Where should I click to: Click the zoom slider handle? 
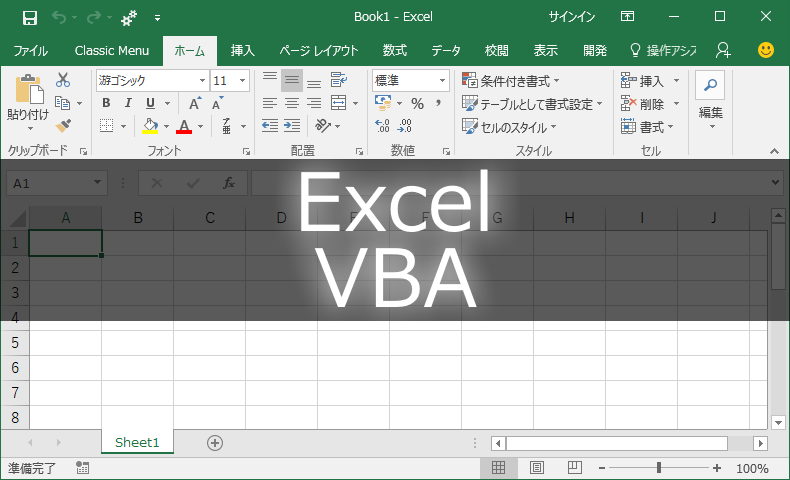click(x=659, y=468)
